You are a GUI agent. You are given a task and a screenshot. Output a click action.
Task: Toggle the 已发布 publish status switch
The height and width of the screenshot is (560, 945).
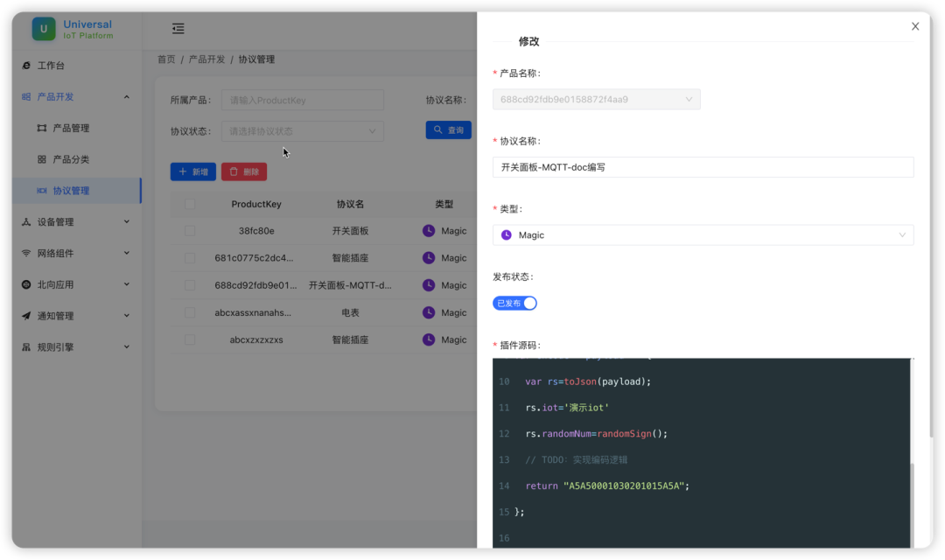click(514, 304)
